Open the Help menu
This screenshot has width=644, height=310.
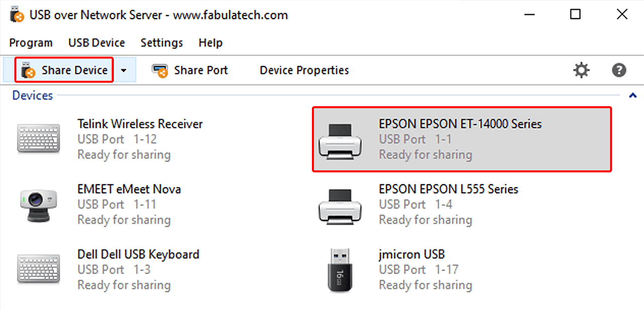point(210,43)
